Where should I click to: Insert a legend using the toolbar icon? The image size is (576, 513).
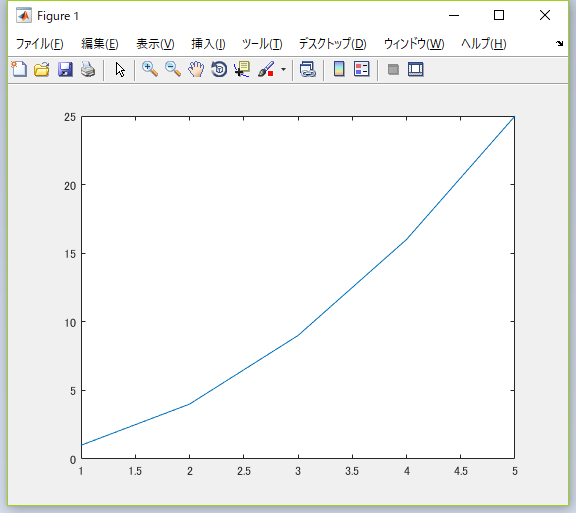point(361,69)
